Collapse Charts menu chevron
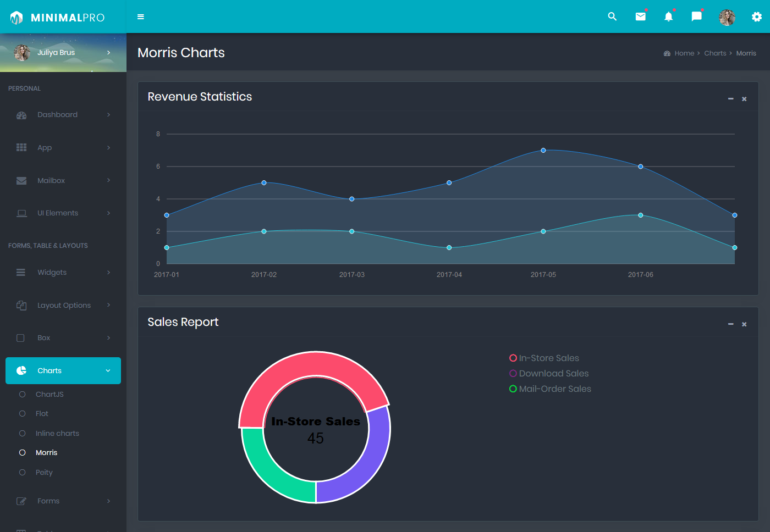The image size is (770, 532). (108, 370)
